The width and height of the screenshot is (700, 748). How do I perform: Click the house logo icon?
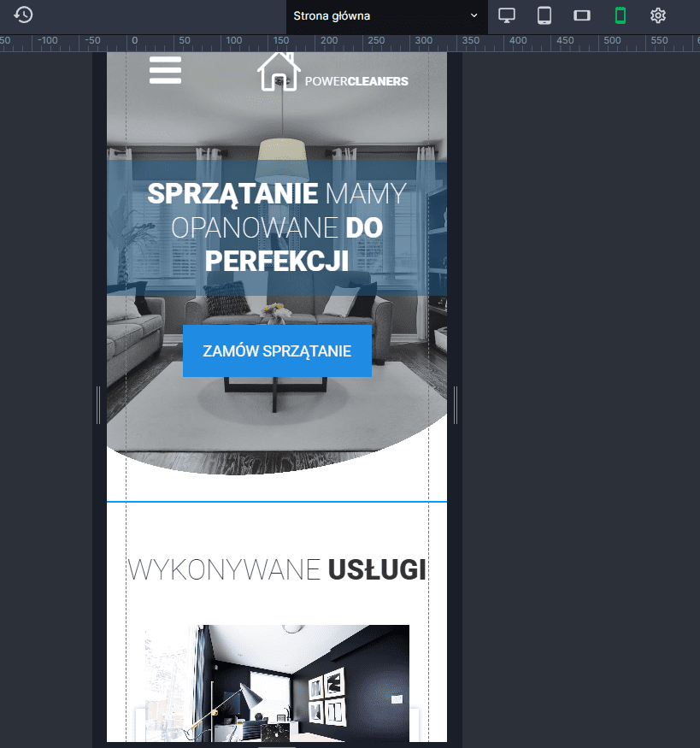click(279, 71)
